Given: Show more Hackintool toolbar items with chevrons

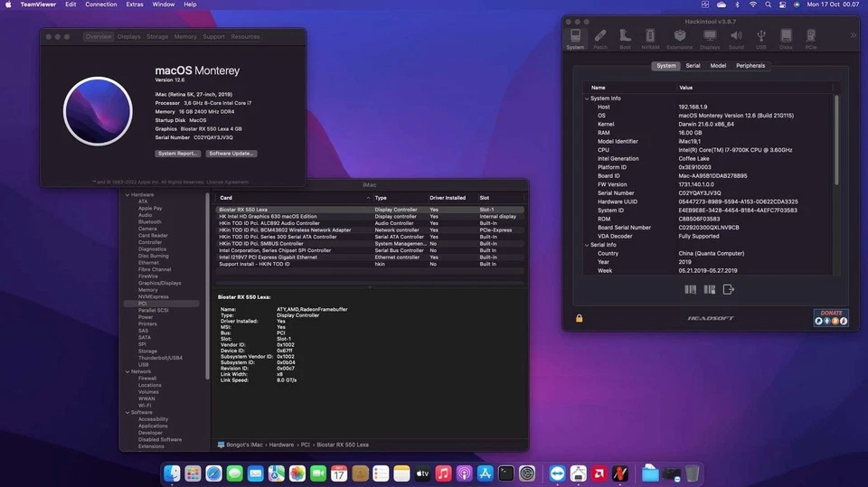Looking at the screenshot, I should [x=853, y=35].
